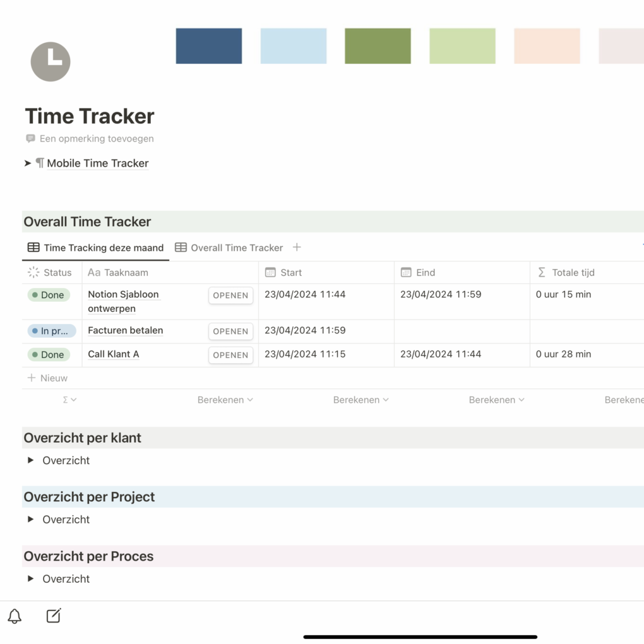Viewport: 644px width, 644px height.
Task: Click the comment bubble icon
Action: pos(30,138)
